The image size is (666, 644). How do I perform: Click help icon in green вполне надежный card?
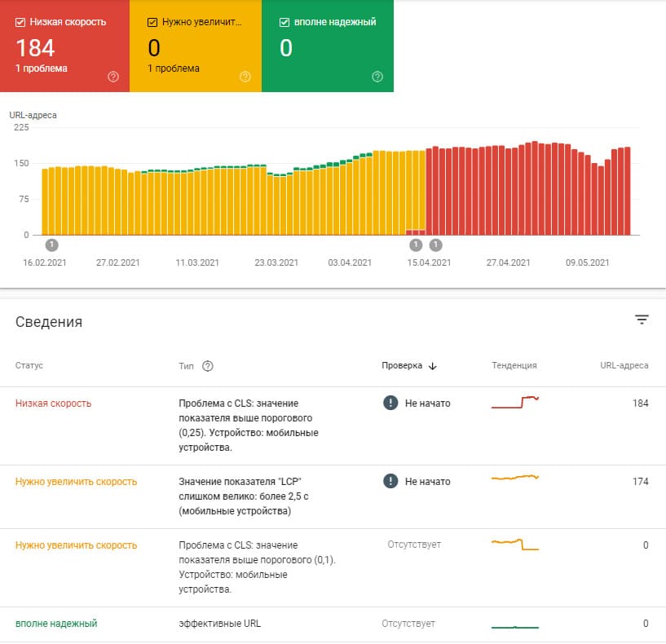click(377, 77)
